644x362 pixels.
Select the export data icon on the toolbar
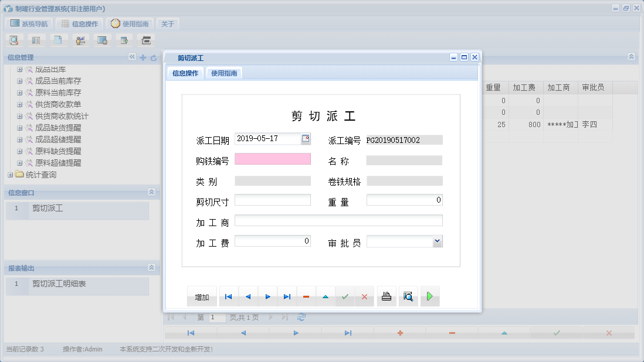click(x=123, y=40)
